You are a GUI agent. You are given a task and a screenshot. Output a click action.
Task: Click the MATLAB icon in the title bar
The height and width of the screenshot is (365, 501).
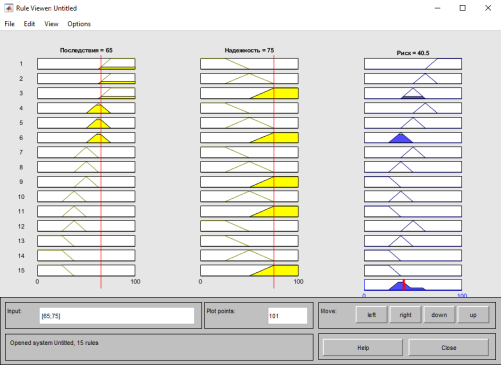coord(8,8)
